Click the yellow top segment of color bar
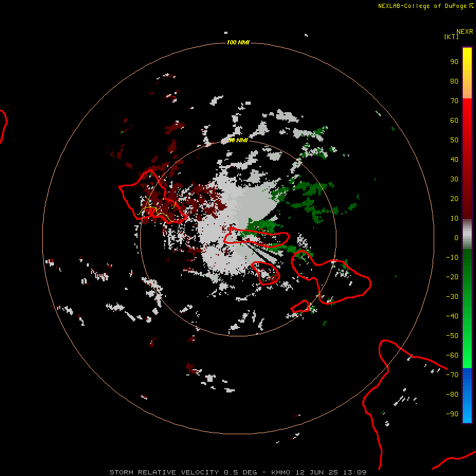476x476 pixels. 467,73
